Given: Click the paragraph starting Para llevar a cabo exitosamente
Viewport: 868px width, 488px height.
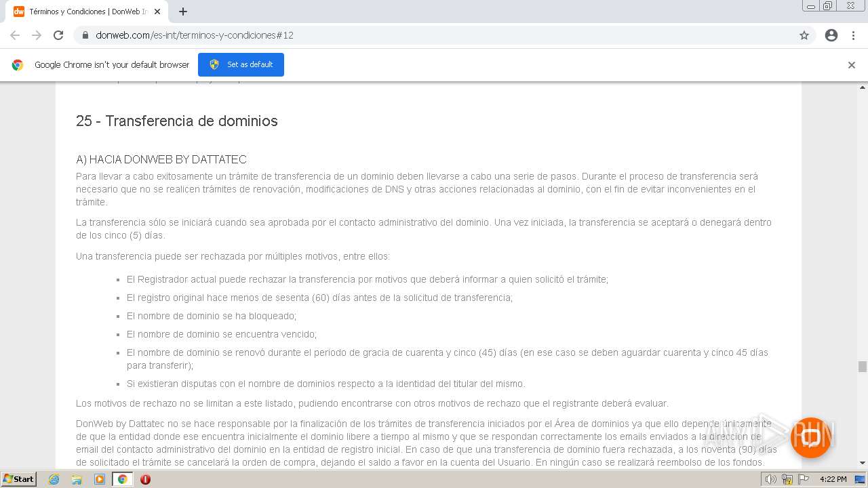Looking at the screenshot, I should tap(417, 189).
